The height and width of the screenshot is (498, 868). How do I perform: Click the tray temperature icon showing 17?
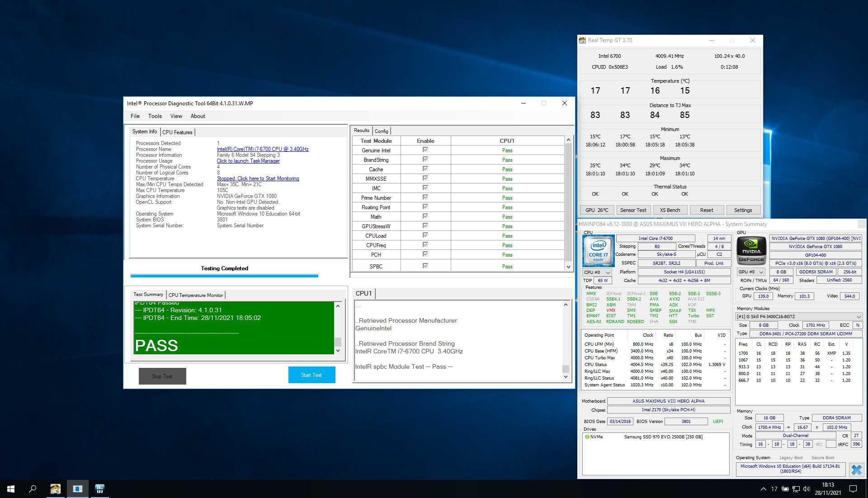(774, 489)
